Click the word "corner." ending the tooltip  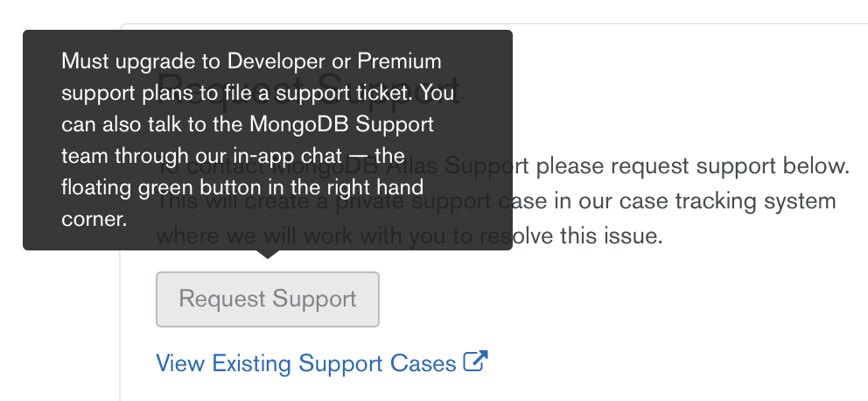[94, 219]
